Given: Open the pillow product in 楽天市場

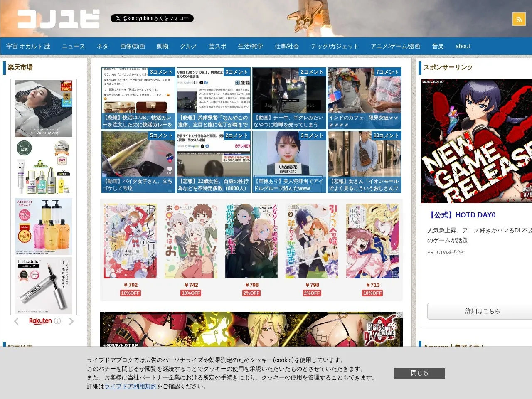Looking at the screenshot, I should [44, 108].
